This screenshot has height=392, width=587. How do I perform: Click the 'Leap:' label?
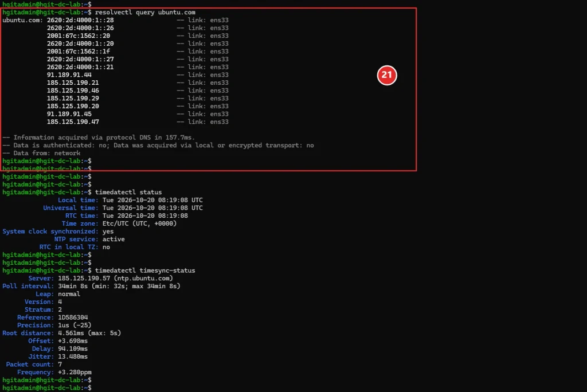pos(45,294)
